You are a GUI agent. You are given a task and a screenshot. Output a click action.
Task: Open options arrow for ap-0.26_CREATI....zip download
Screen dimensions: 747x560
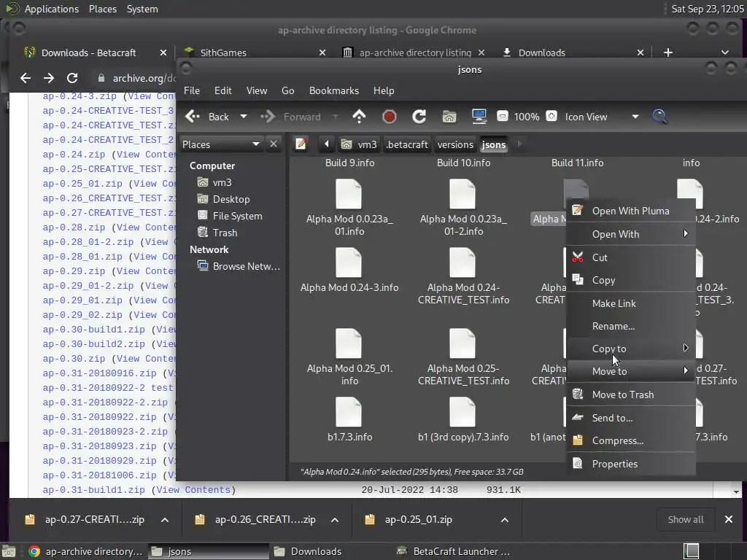(x=335, y=520)
